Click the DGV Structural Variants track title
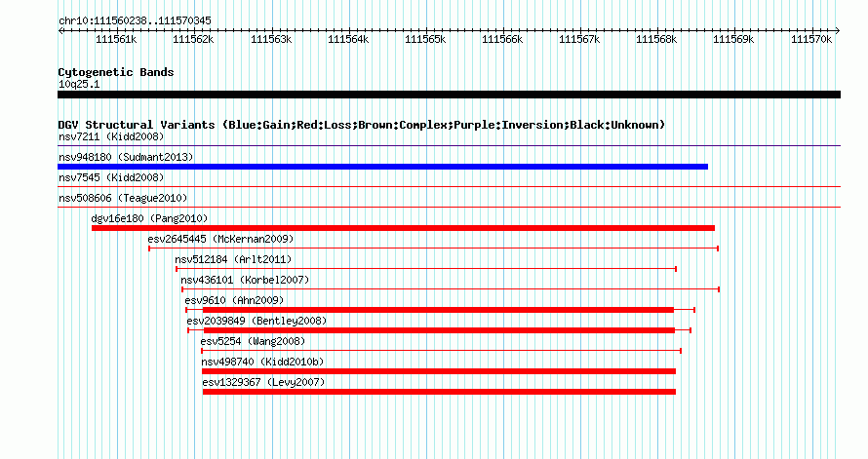Viewport: 868px width, 459px height. [x=362, y=125]
